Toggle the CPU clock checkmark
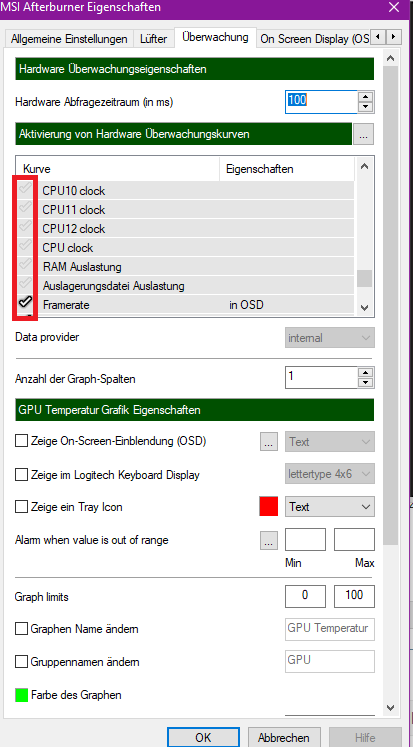The height and width of the screenshot is (747, 413). pyautogui.click(x=25, y=246)
